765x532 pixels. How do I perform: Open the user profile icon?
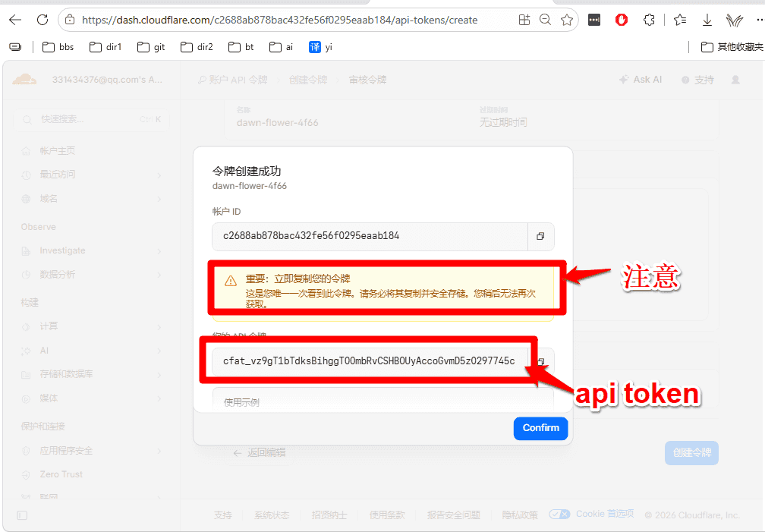[735, 80]
